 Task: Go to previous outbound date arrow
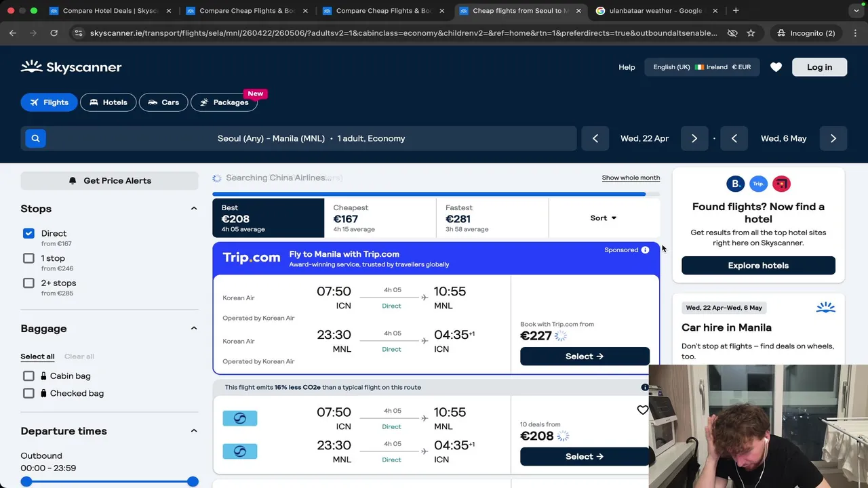(595, 138)
